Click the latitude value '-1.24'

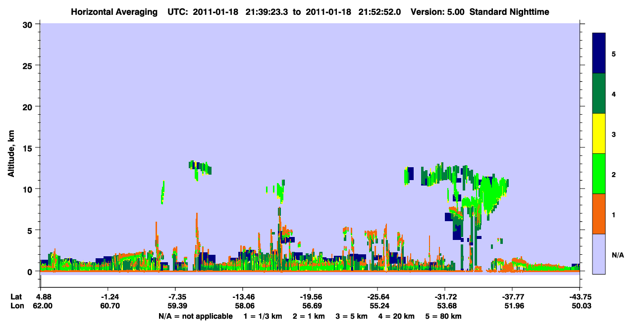109,297
